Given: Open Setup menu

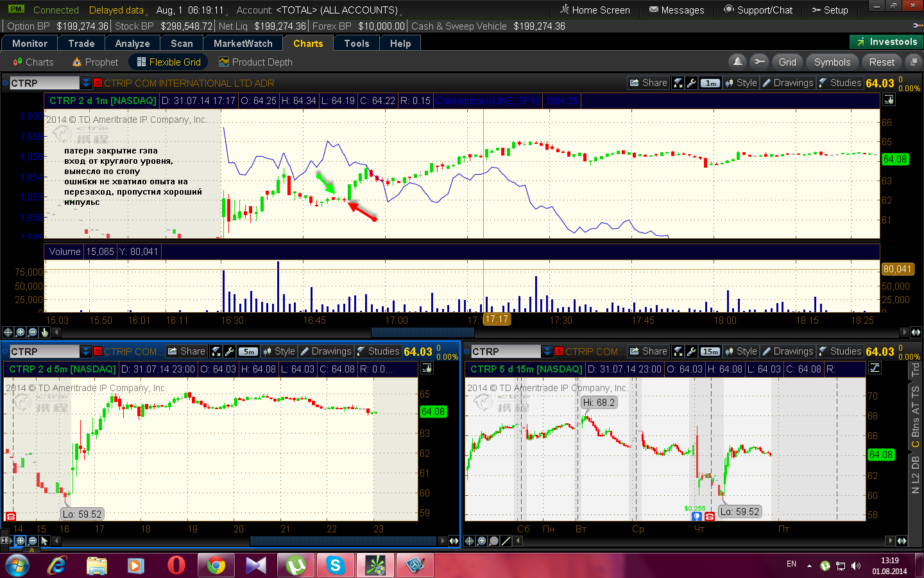Looking at the screenshot, I should [830, 10].
